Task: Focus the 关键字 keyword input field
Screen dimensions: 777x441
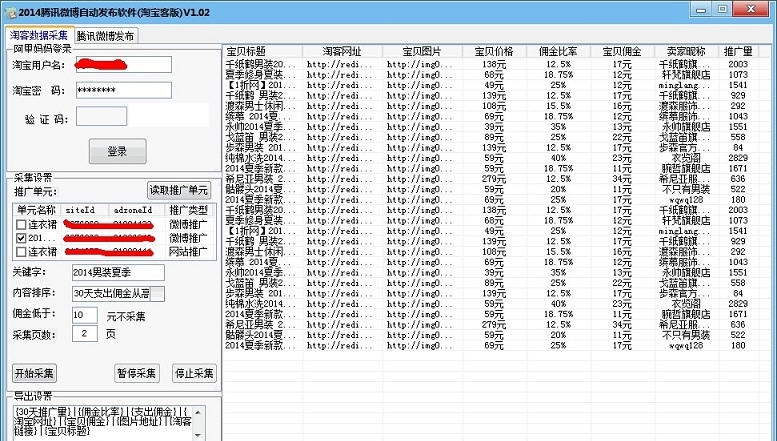Action: 118,272
